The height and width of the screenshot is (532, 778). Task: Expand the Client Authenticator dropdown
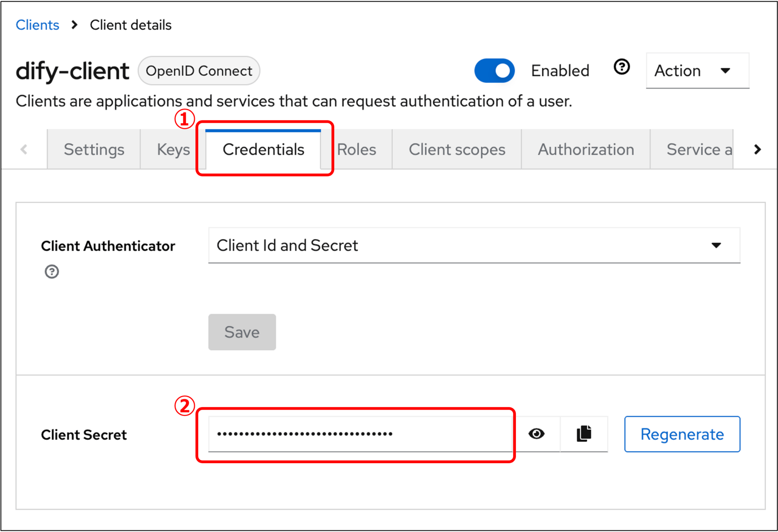coord(474,246)
